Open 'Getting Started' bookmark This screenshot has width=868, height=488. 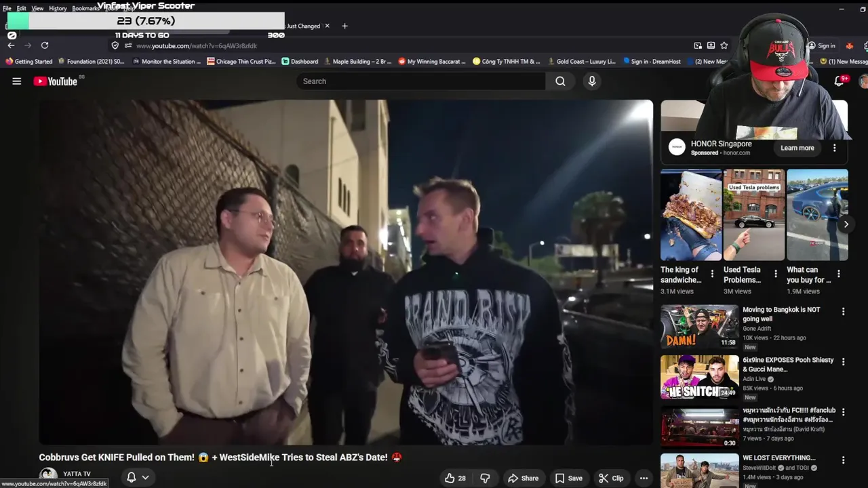point(28,61)
